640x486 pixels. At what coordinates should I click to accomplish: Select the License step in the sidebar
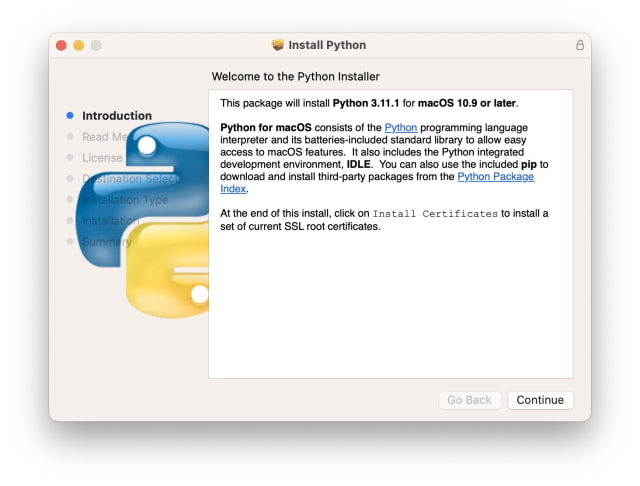click(102, 158)
